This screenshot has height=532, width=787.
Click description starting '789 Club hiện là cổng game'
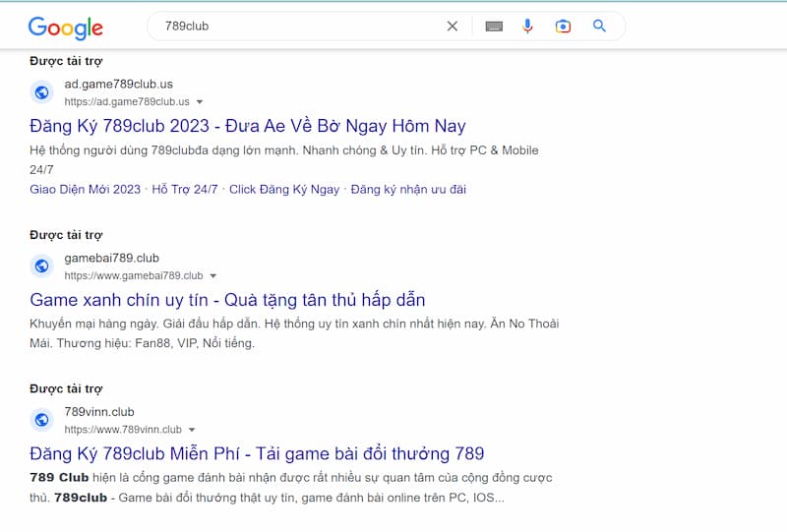[x=291, y=488]
